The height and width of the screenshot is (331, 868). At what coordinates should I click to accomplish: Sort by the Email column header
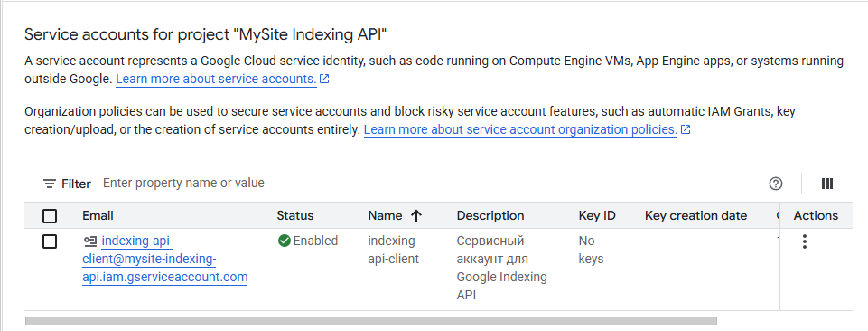(98, 215)
